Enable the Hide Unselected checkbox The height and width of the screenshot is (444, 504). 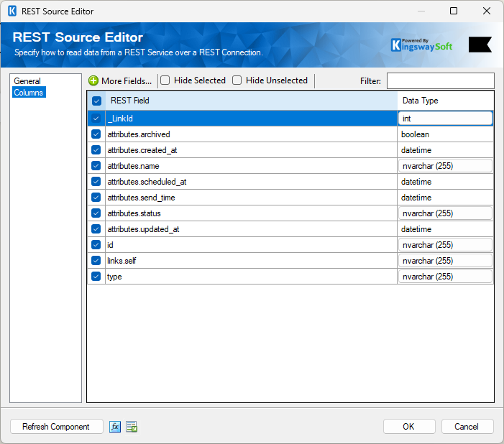tap(237, 80)
